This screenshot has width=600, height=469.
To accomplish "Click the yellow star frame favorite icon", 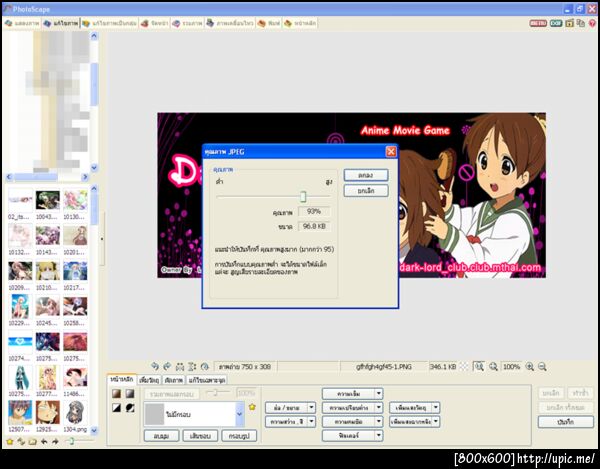I will click(252, 407).
